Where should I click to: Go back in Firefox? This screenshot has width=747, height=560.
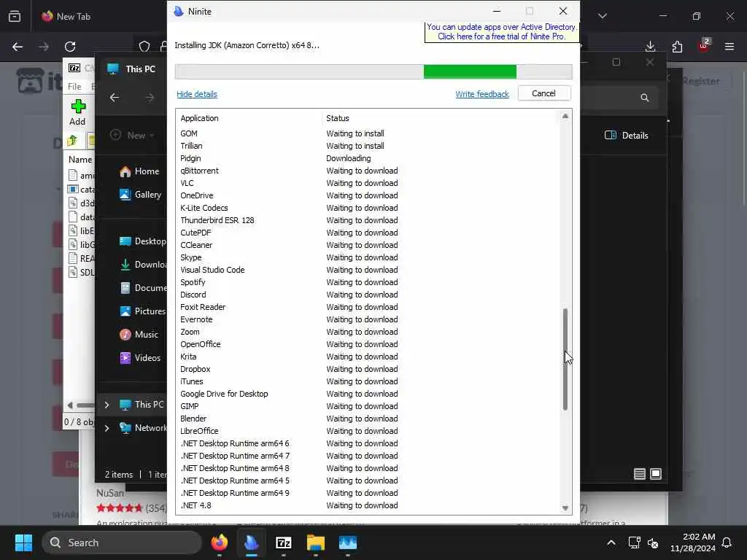[x=18, y=47]
